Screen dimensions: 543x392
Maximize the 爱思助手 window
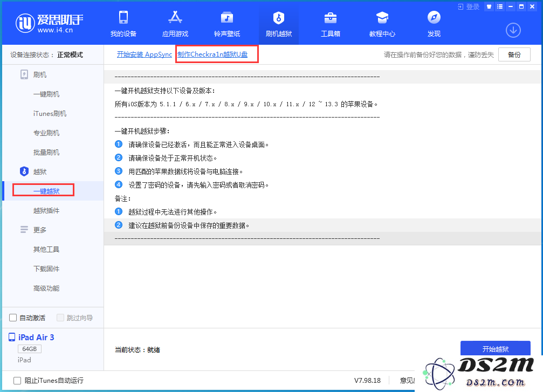tap(521, 6)
